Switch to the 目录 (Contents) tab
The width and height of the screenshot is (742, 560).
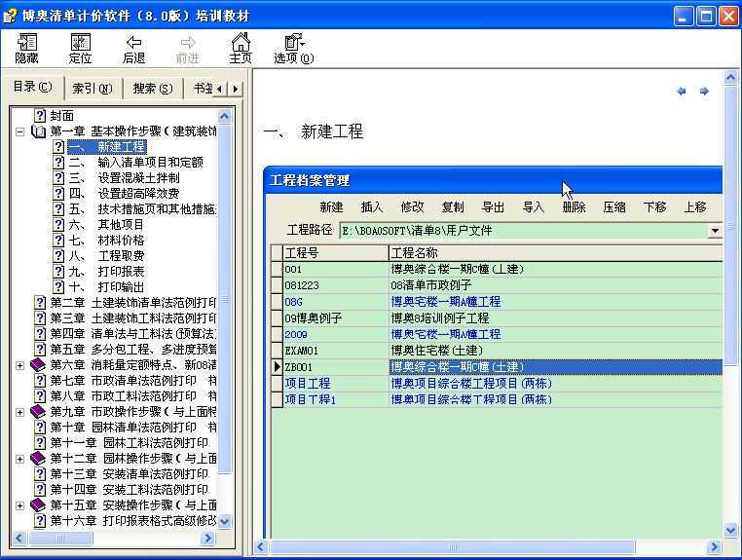pos(33,87)
